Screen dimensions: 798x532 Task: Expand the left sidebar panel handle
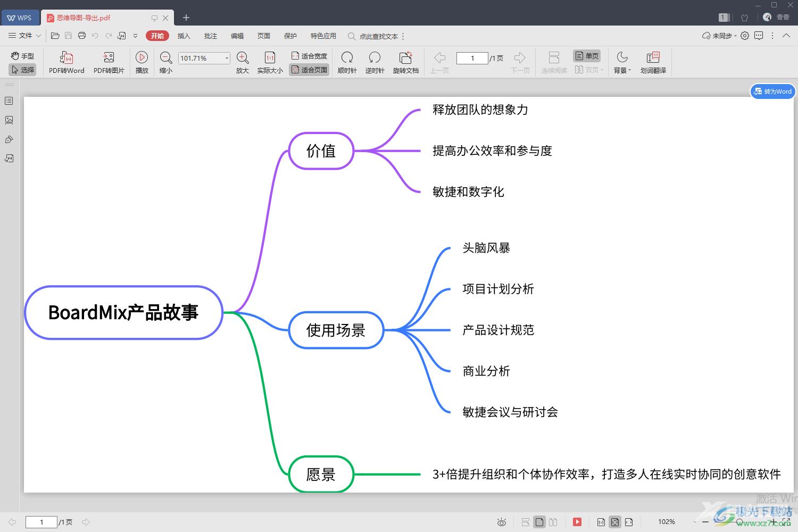click(10, 85)
